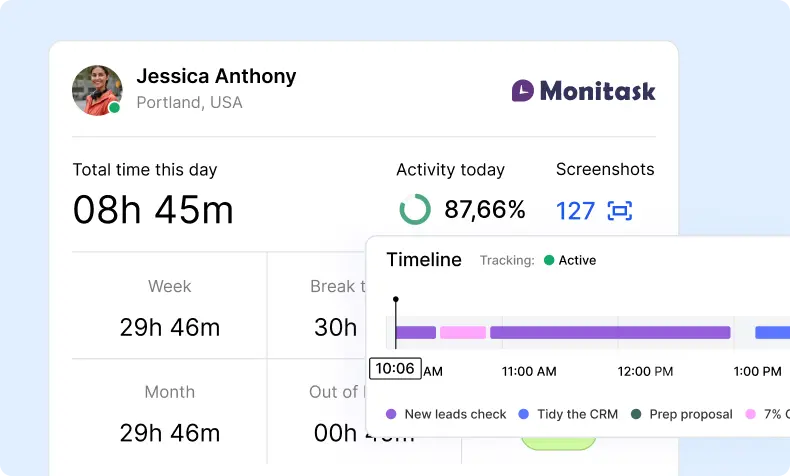Click the Activity today label

tap(450, 170)
